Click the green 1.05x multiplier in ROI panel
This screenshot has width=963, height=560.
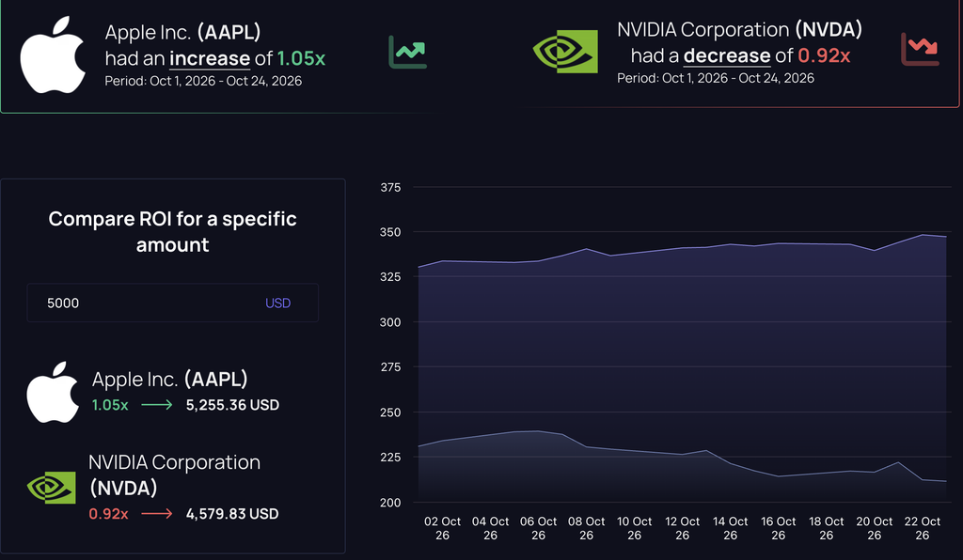110,405
